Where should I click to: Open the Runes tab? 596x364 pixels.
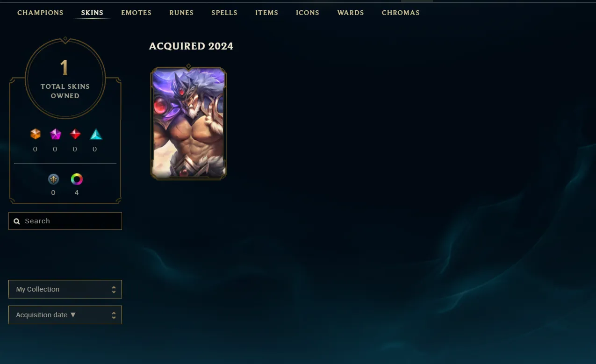pyautogui.click(x=181, y=13)
